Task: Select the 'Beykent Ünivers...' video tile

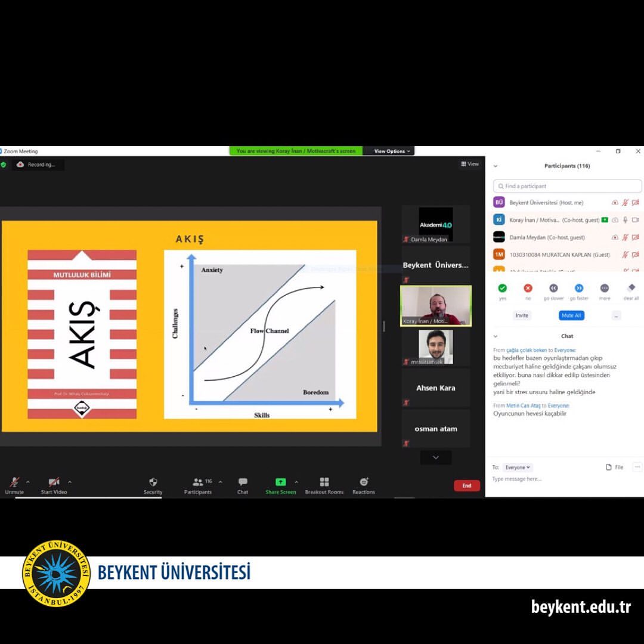Action: click(x=436, y=265)
